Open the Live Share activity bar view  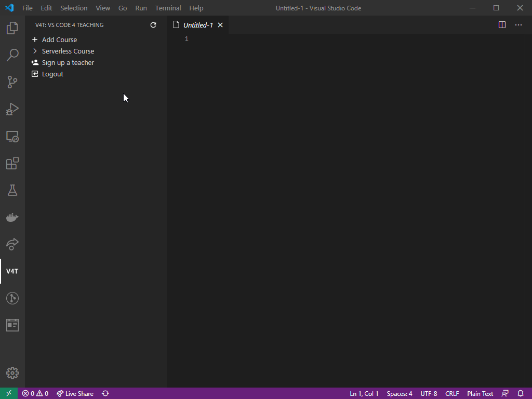pos(12,244)
